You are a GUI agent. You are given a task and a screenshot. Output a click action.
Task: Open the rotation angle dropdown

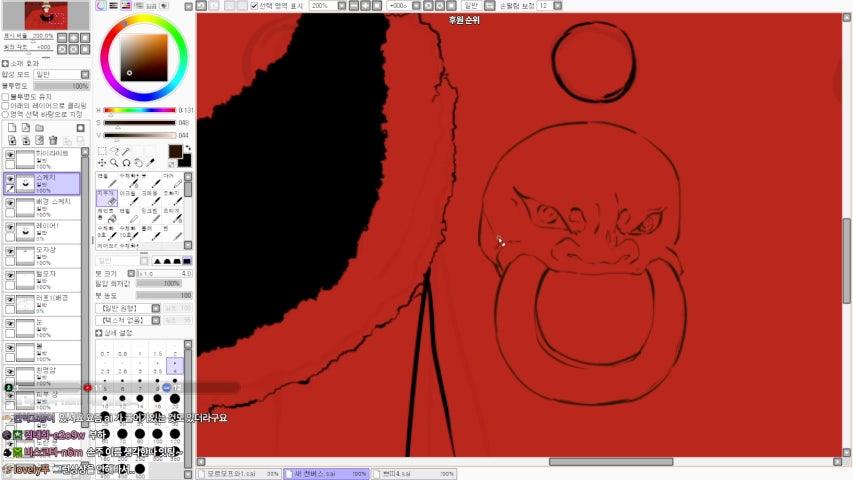point(416,5)
